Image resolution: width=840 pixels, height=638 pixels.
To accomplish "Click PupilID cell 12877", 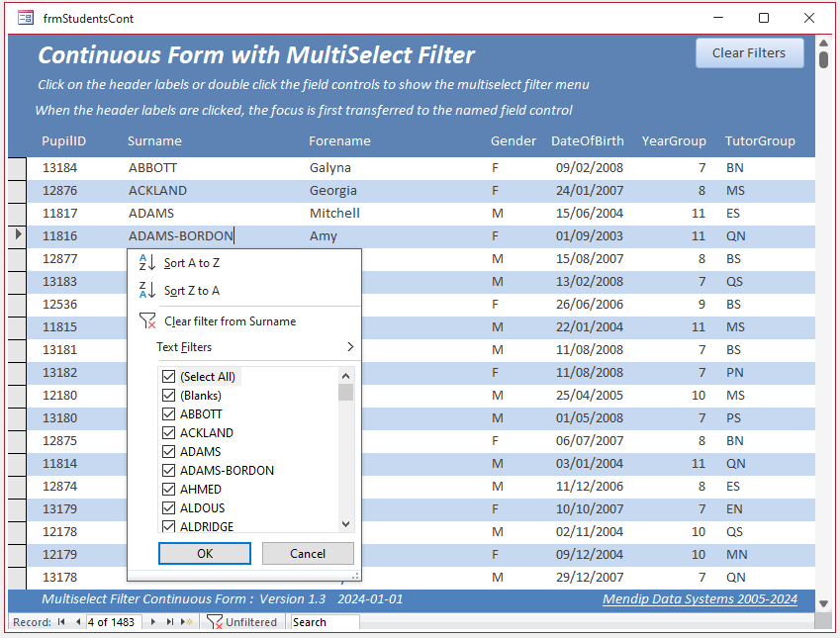I will pyautogui.click(x=60, y=259).
